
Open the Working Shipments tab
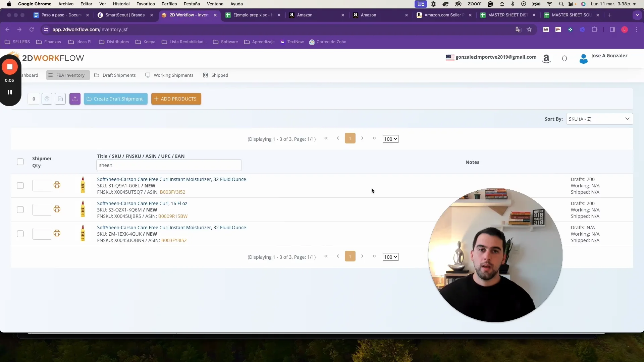click(169, 75)
